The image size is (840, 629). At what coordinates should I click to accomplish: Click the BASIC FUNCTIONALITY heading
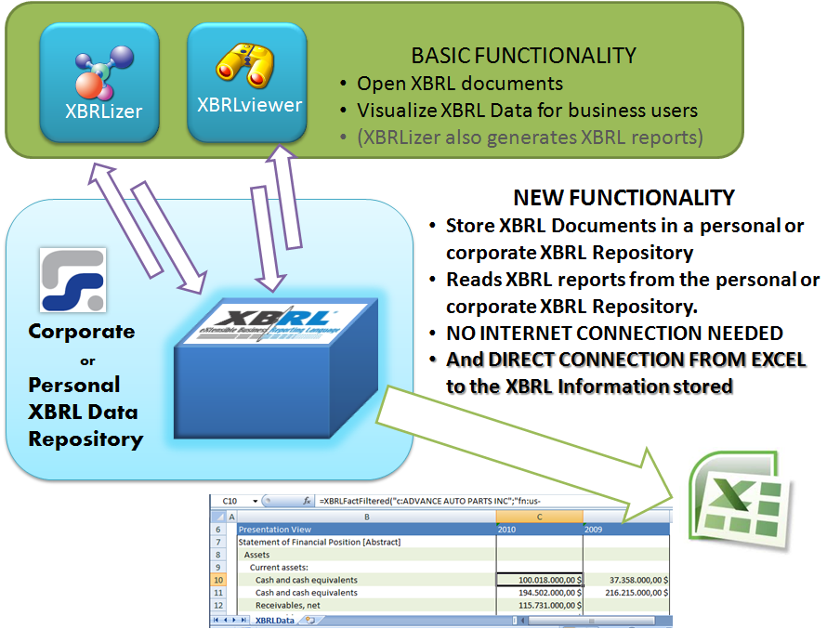click(x=523, y=56)
